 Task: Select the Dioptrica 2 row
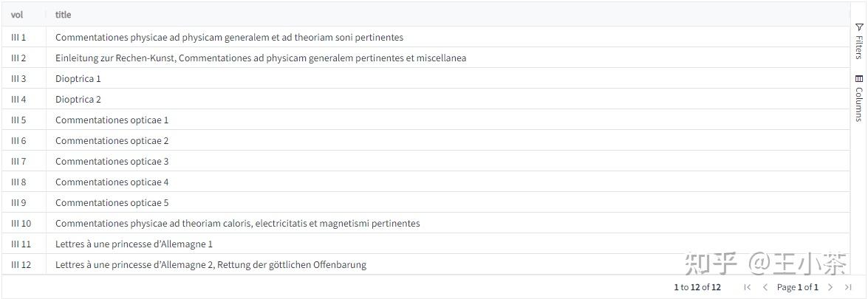point(78,99)
